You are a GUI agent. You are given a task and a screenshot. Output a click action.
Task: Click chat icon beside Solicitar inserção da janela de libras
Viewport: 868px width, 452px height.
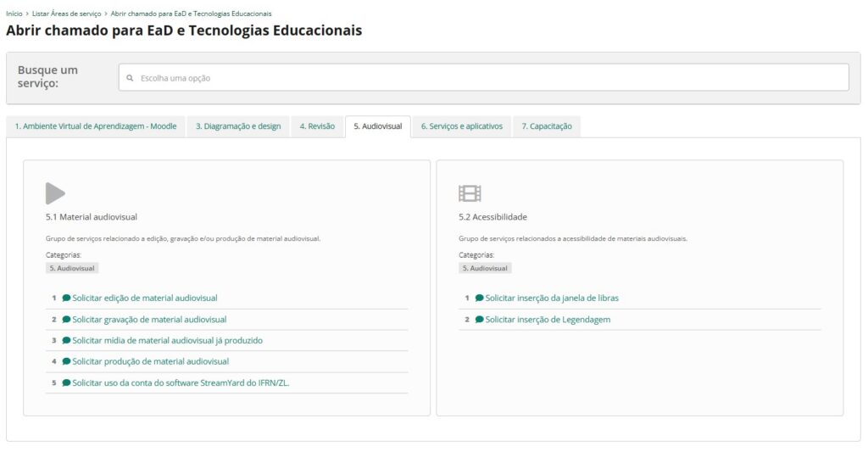pos(480,299)
